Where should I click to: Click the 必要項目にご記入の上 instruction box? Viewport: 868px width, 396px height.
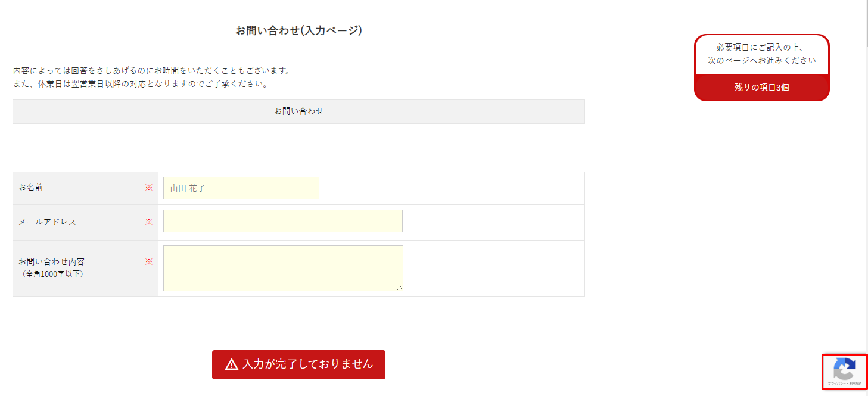(x=761, y=54)
